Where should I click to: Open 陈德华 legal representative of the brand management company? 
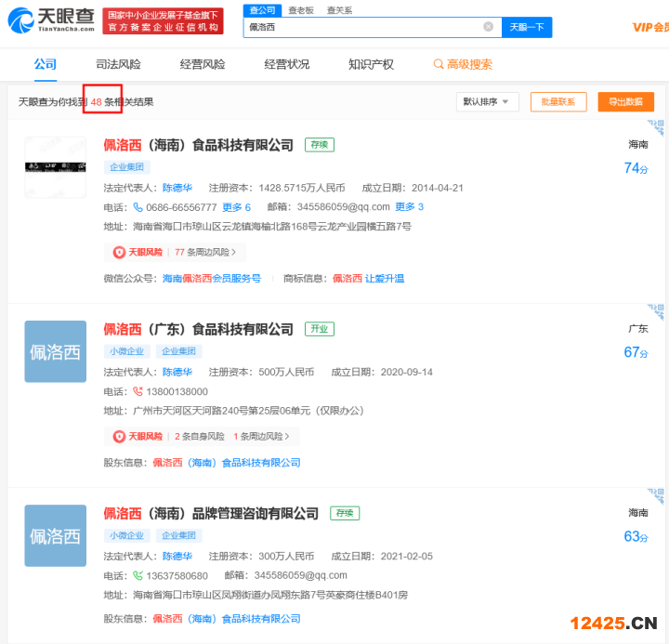(177, 556)
